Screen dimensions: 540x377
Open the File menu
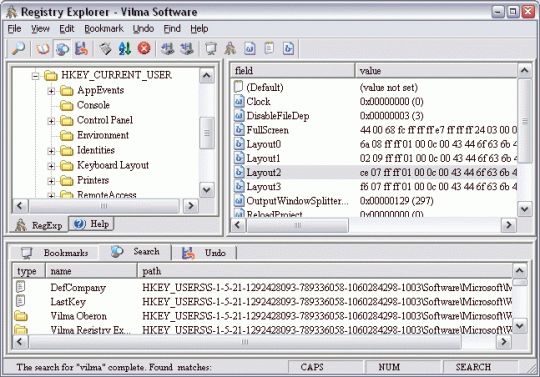pos(14,29)
